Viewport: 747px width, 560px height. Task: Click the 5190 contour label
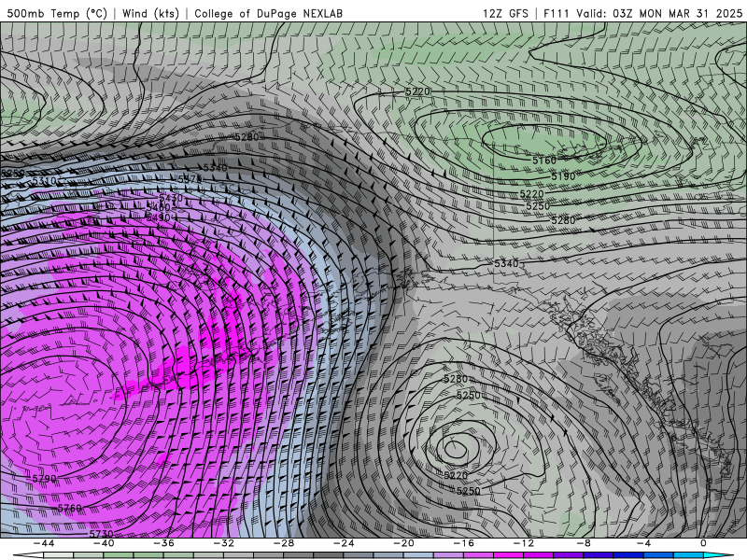pos(563,176)
